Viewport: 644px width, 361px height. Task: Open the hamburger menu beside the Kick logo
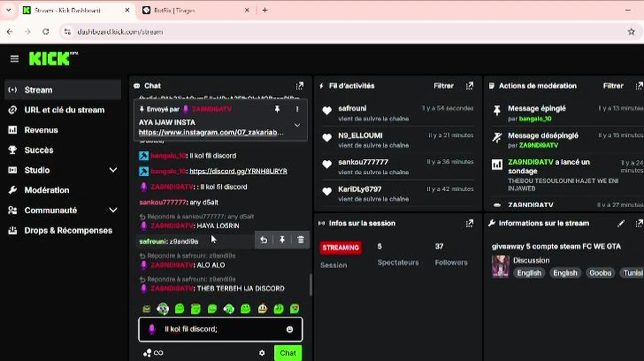coord(15,59)
